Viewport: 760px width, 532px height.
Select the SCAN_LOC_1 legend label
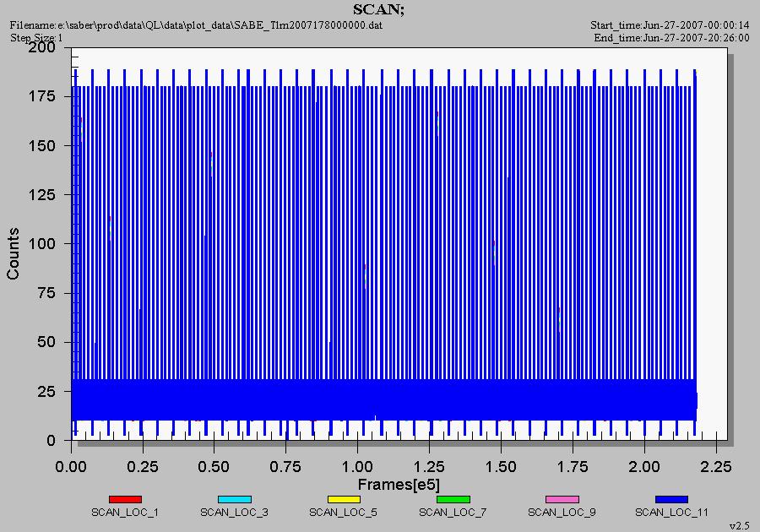[x=125, y=512]
